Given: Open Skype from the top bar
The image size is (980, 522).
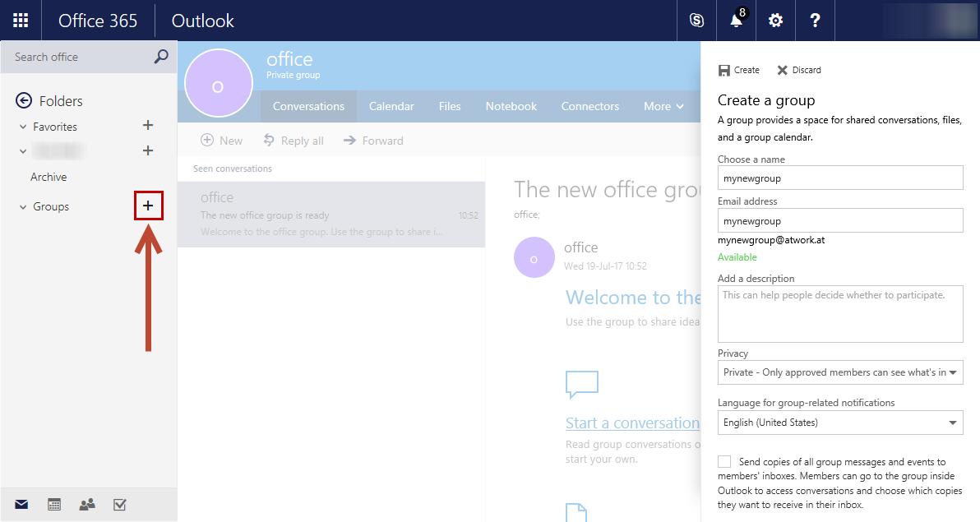Looking at the screenshot, I should click(696, 21).
